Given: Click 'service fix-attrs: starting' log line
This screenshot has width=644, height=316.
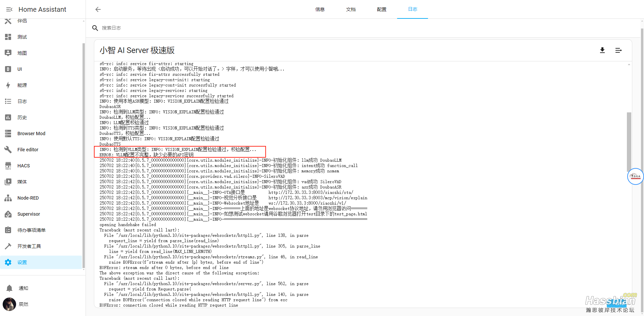Looking at the screenshot, I should click(x=147, y=63).
